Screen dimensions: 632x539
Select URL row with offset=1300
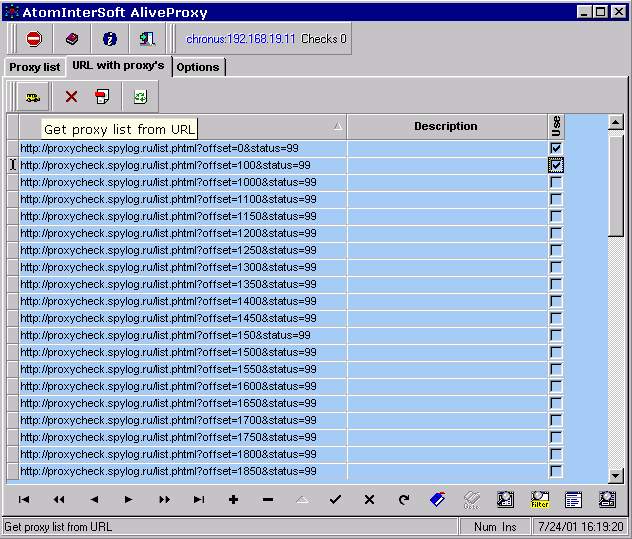tap(183, 267)
